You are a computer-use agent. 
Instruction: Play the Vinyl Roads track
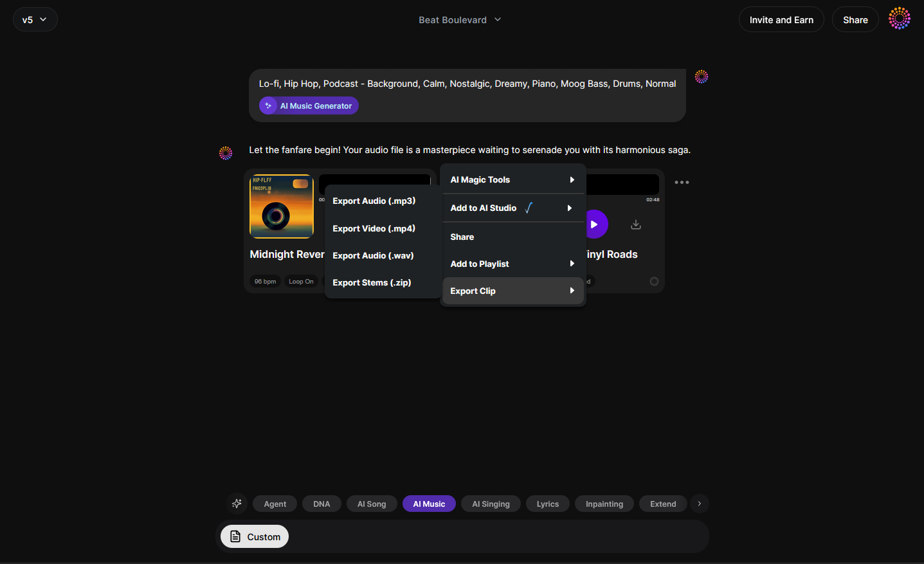[595, 224]
